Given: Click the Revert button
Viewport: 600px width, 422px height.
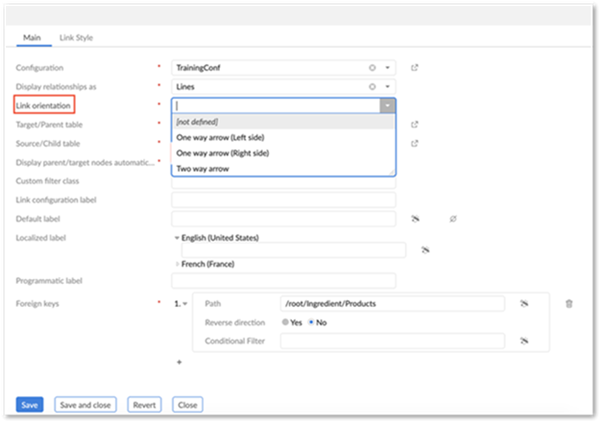Looking at the screenshot, I should click(145, 405).
